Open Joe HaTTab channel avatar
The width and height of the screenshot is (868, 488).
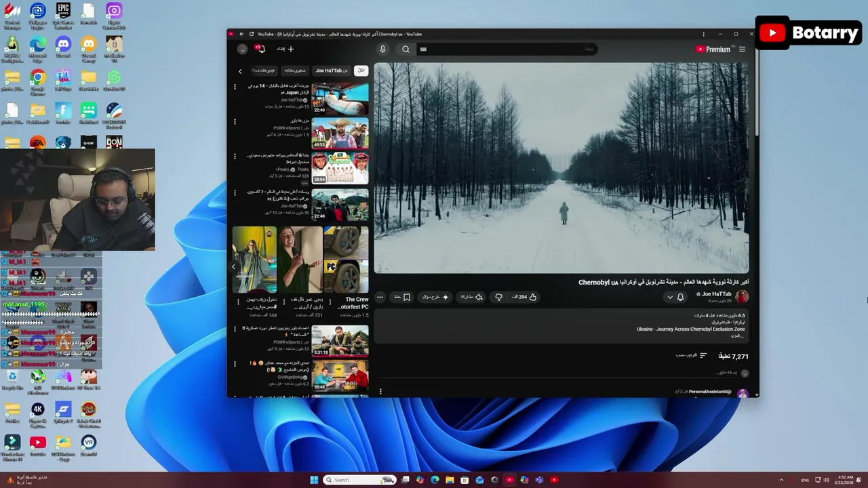click(x=742, y=297)
